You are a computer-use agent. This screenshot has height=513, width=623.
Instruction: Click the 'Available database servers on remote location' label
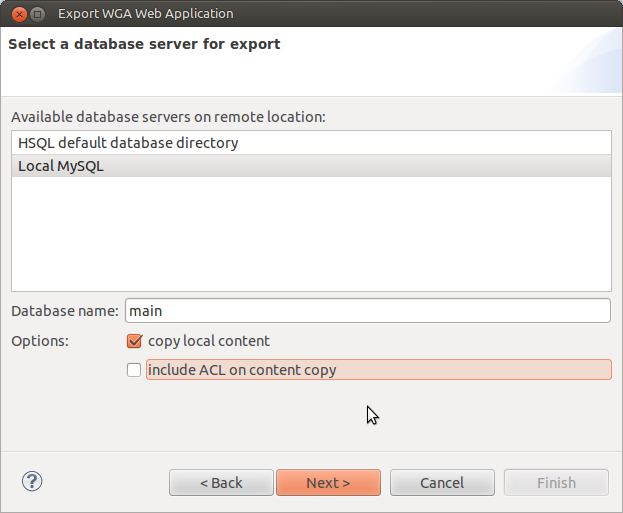pyautogui.click(x=168, y=117)
